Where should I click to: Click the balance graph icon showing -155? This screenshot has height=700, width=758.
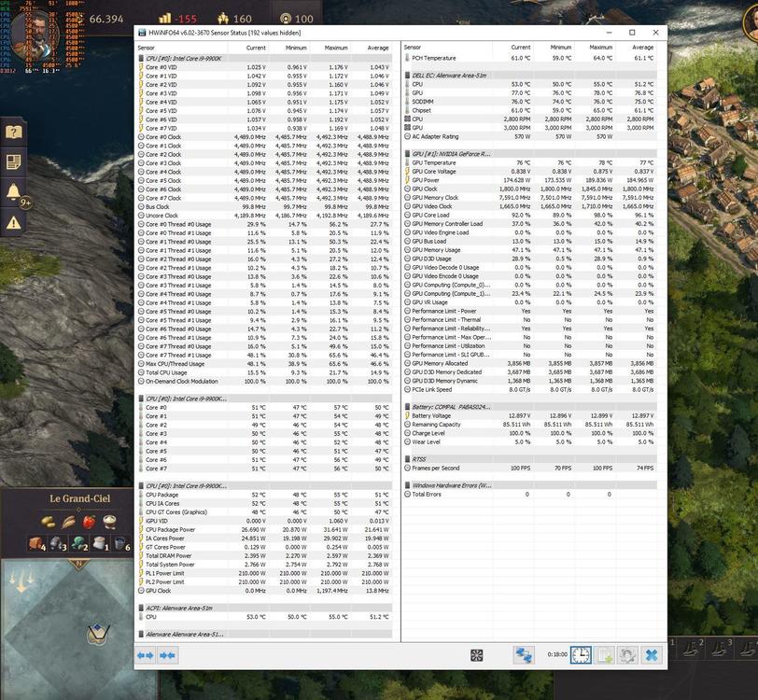click(x=165, y=18)
